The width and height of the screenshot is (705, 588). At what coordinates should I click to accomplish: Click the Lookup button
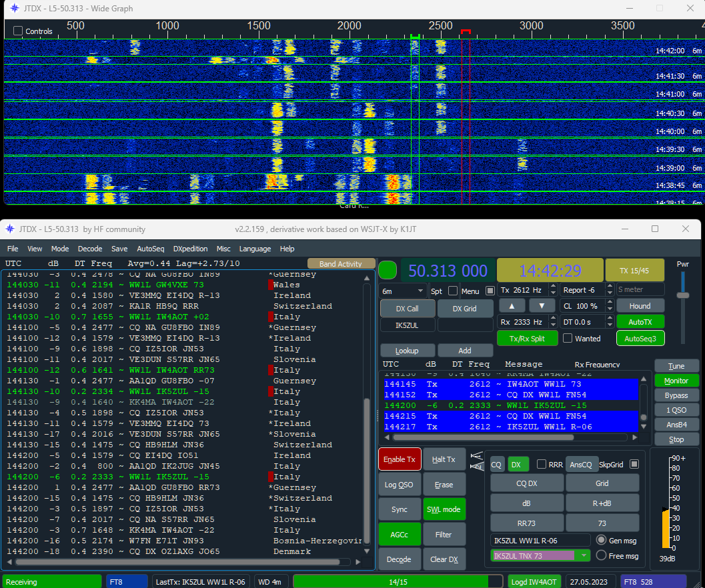pyautogui.click(x=407, y=351)
